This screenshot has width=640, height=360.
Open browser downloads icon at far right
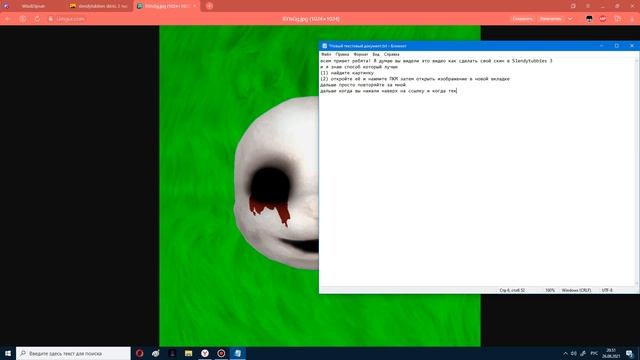pos(632,19)
